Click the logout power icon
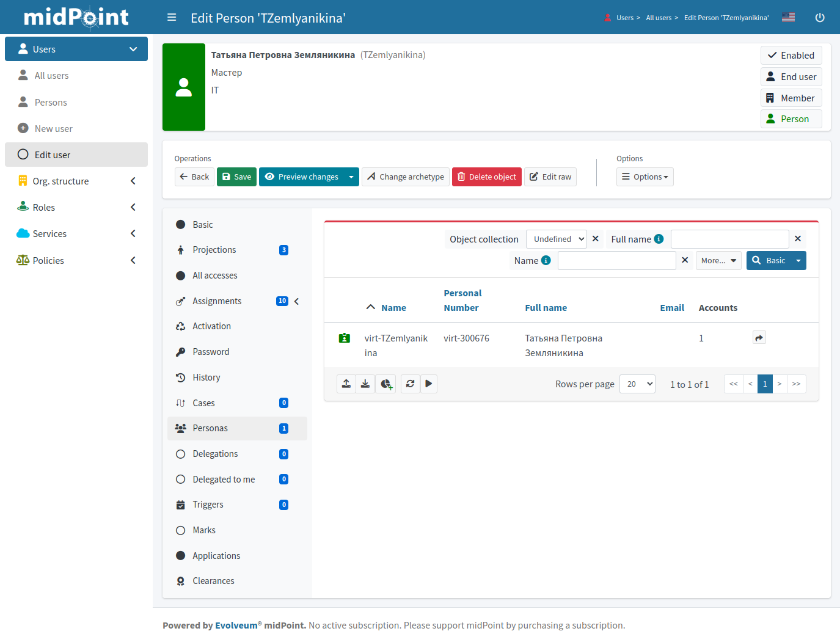 820,18
